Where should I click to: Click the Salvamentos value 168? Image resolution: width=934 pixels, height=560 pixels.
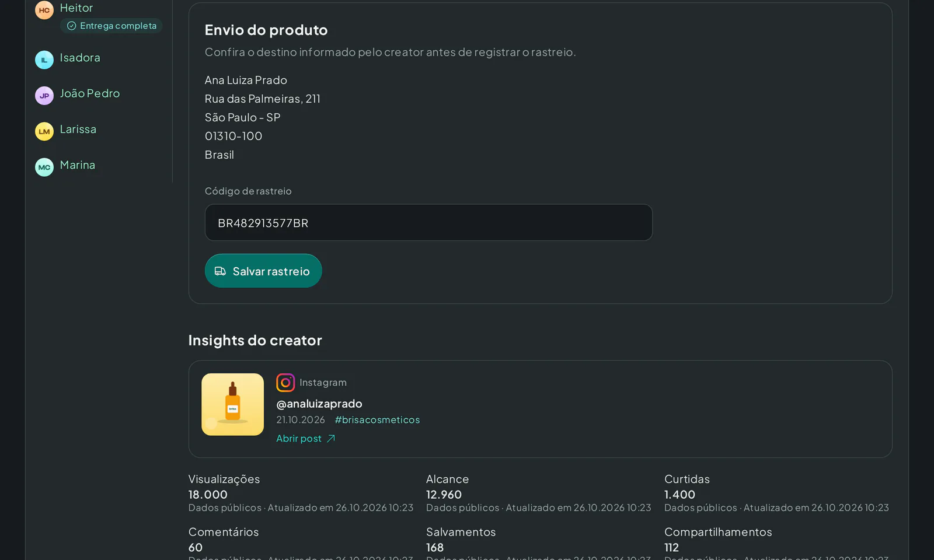(x=435, y=548)
